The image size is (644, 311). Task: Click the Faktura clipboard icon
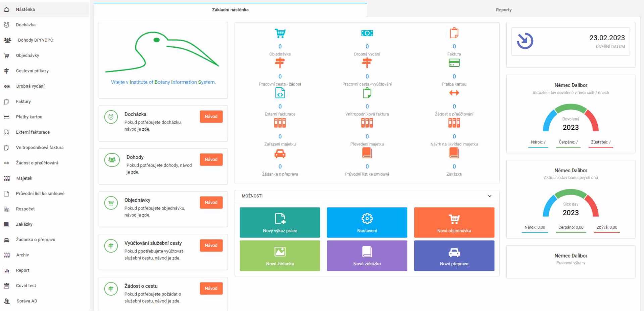pos(454,33)
